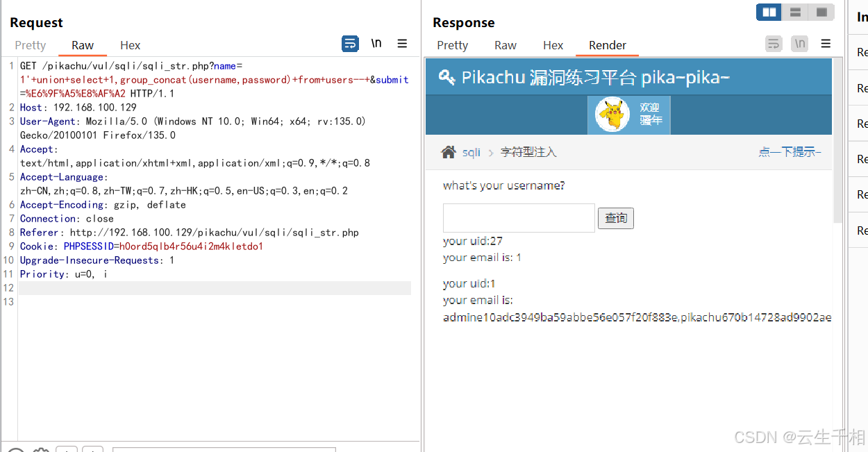
Task: Place cursor on empty request line 12
Action: tap(215, 288)
